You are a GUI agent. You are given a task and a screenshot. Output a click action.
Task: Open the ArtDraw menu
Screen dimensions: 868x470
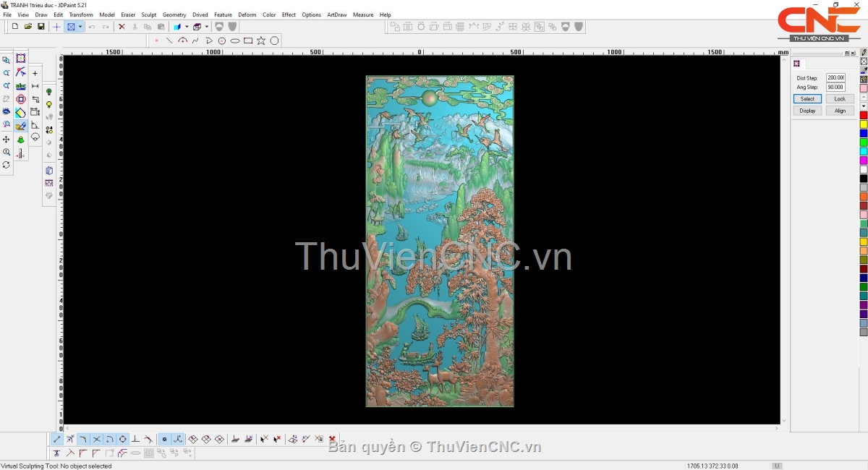tap(336, 14)
